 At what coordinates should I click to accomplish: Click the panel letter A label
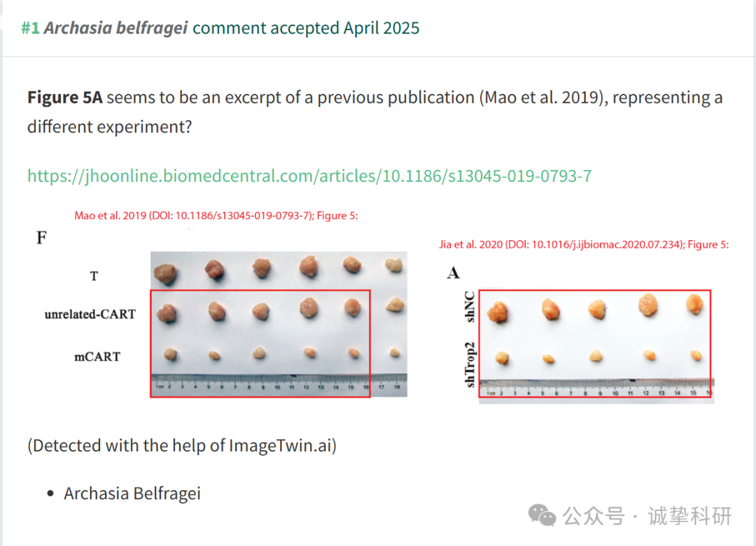click(x=453, y=273)
